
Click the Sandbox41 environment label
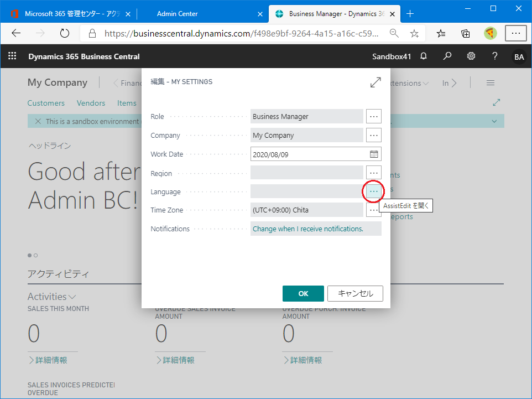[391, 56]
